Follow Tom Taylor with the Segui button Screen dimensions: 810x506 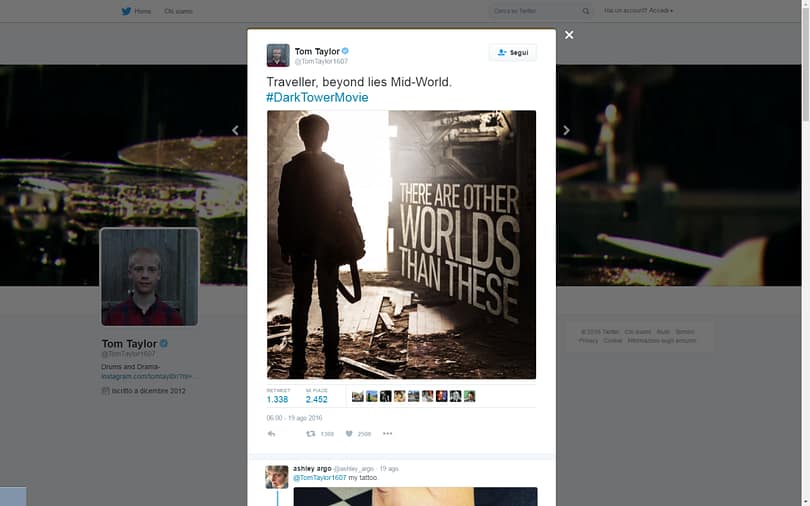click(x=512, y=52)
